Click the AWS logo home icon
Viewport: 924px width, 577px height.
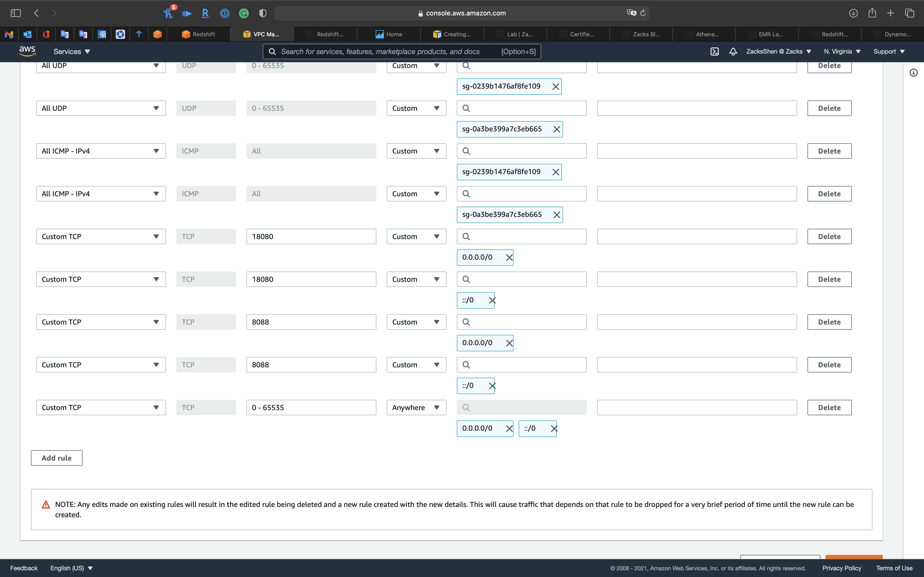[x=27, y=51]
